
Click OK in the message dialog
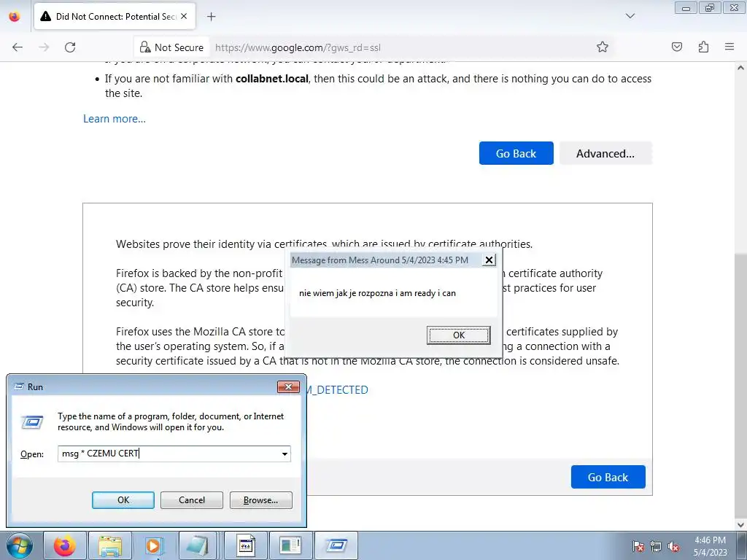pyautogui.click(x=458, y=335)
